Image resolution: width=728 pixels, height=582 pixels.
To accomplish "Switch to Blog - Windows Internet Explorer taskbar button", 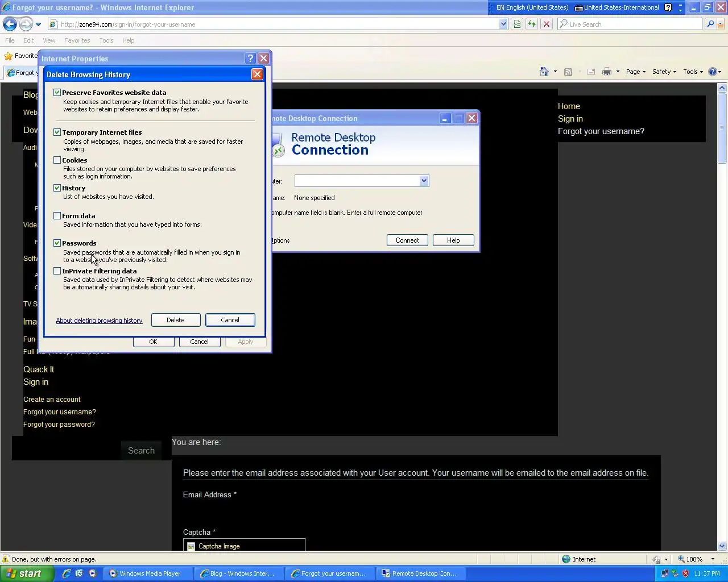I will pos(238,573).
